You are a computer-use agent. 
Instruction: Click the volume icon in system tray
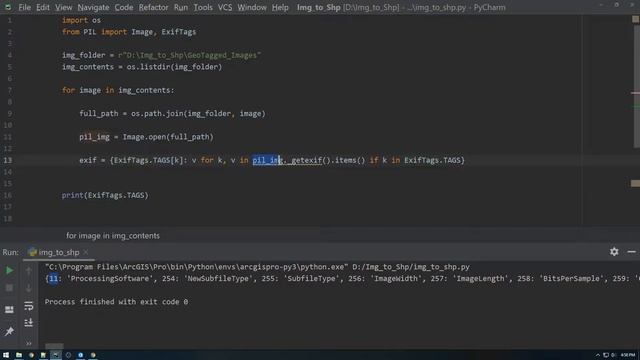click(x=613, y=355)
